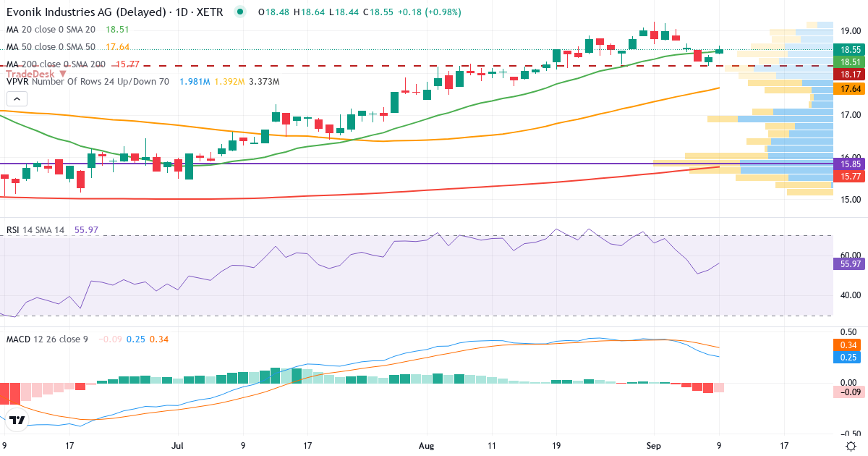Open chart settings via the gear icon
The height and width of the screenshot is (456, 868).
pos(852,446)
